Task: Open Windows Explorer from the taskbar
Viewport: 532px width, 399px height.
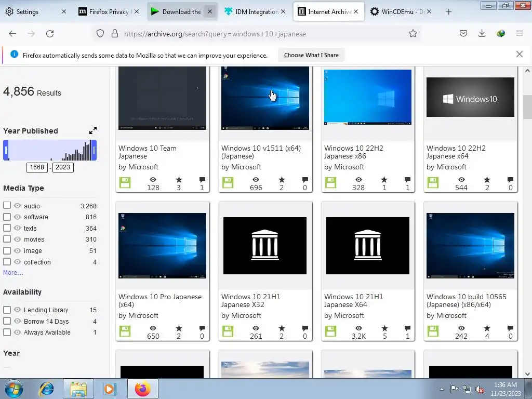Action: (78, 389)
